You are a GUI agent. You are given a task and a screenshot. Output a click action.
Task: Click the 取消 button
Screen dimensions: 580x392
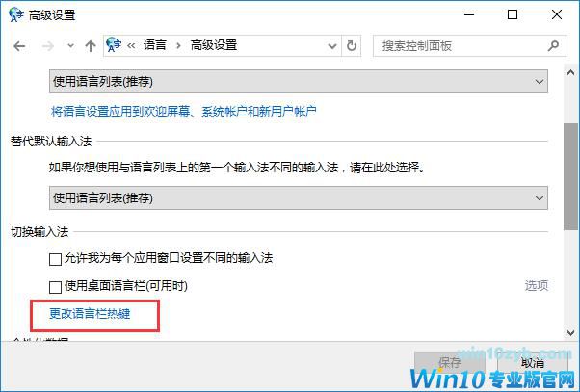pos(533,363)
